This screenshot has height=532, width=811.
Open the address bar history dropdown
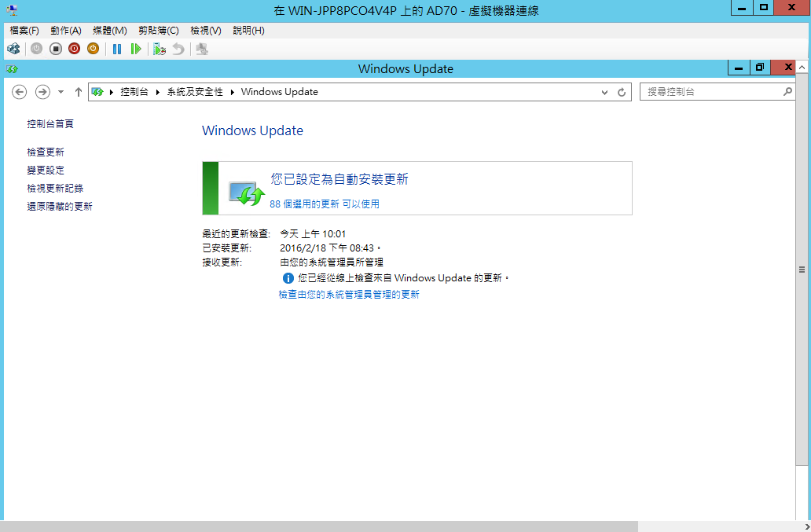[604, 92]
